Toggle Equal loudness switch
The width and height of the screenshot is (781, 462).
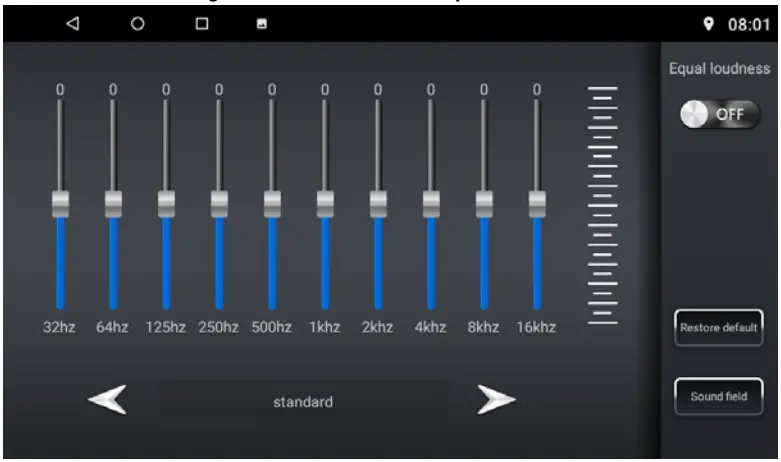click(x=720, y=115)
